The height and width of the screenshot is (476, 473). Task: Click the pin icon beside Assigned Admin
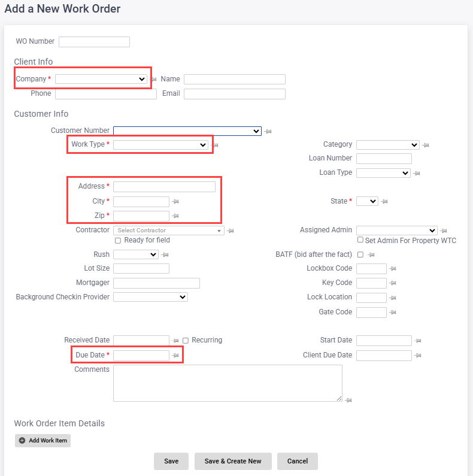click(x=444, y=231)
